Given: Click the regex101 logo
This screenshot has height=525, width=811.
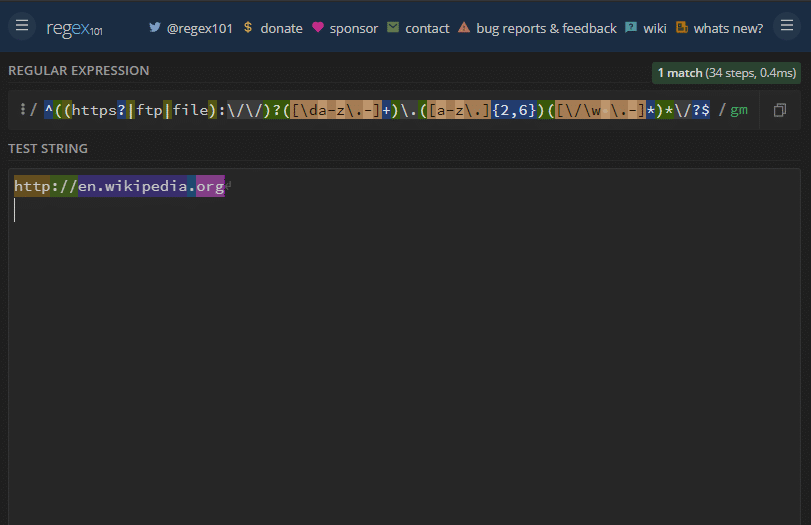Looking at the screenshot, I should (74, 28).
